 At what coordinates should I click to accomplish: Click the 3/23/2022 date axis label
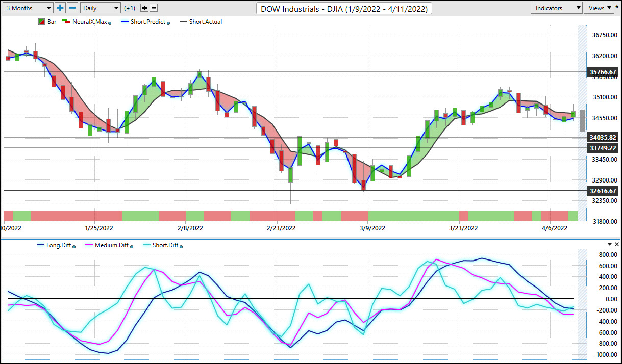tap(464, 228)
